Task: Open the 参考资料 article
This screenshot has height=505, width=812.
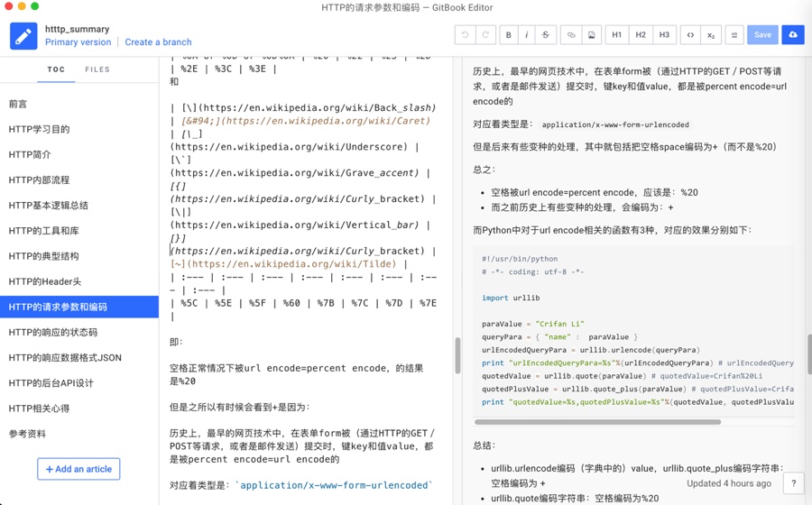Action: pyautogui.click(x=79, y=434)
